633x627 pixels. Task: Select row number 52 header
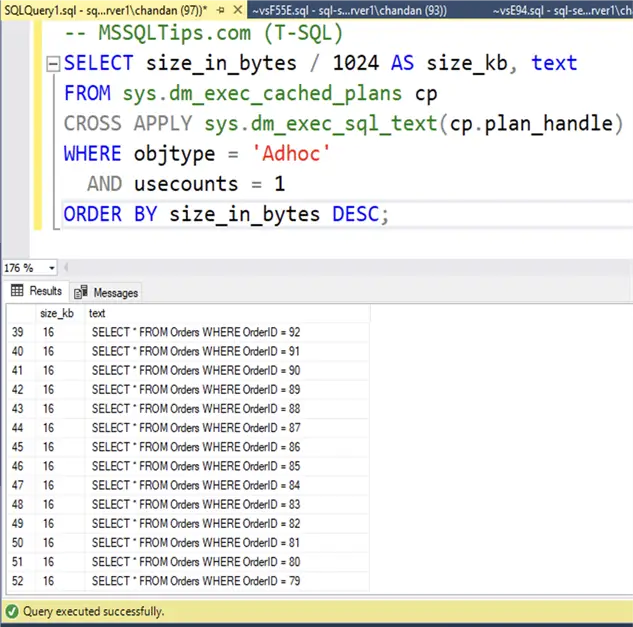(21, 581)
